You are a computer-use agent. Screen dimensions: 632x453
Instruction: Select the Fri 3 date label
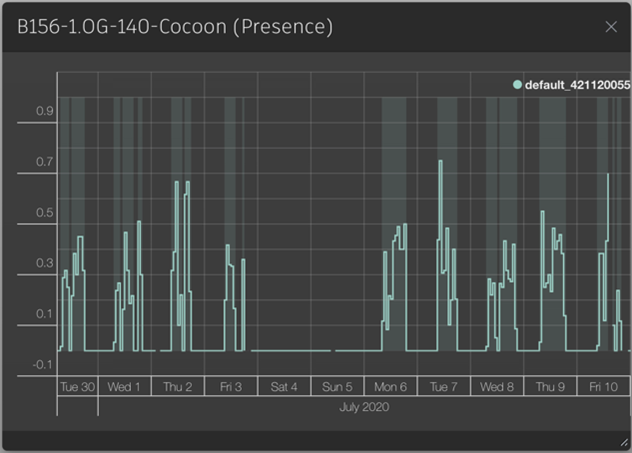(230, 387)
